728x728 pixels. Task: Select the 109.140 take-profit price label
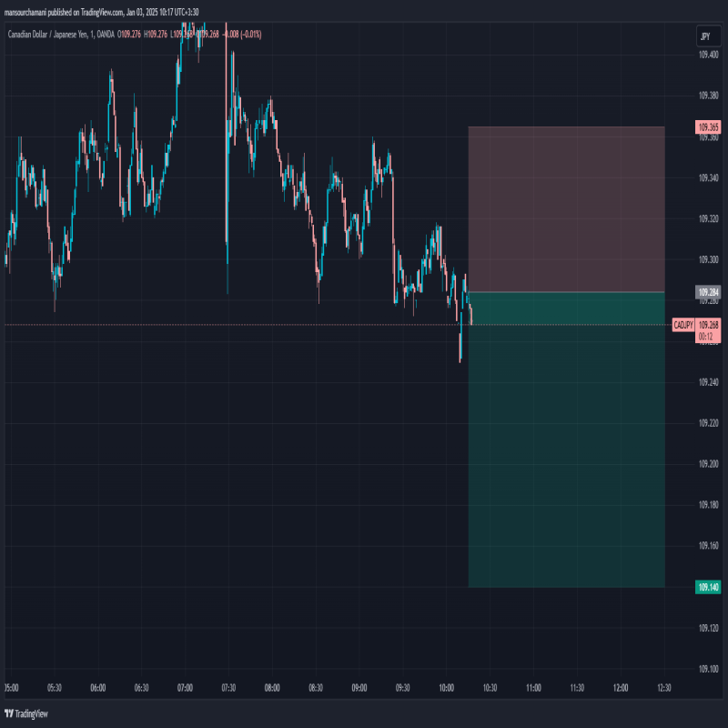click(x=708, y=587)
